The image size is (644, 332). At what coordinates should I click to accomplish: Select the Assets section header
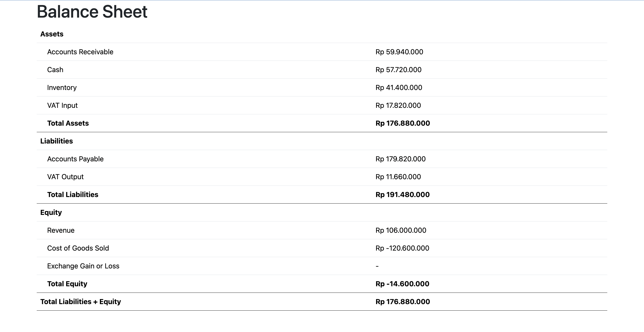click(52, 34)
